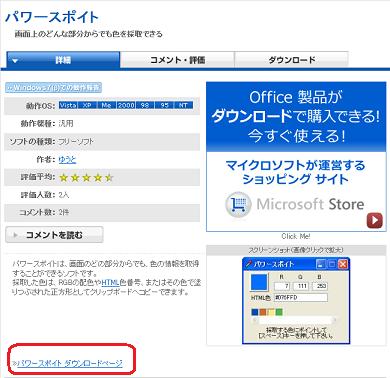Click the dropper icon in screenshot titlebar
The height and width of the screenshot is (378, 390).
tap(249, 264)
